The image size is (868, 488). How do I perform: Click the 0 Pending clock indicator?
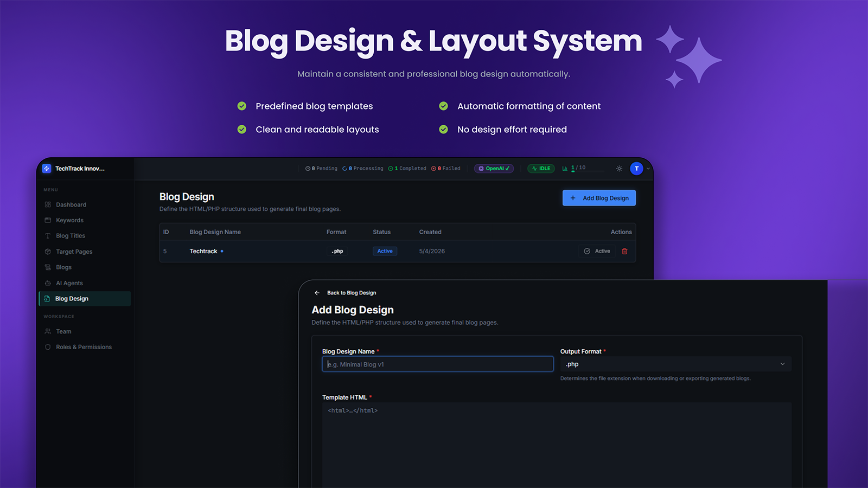(x=321, y=169)
